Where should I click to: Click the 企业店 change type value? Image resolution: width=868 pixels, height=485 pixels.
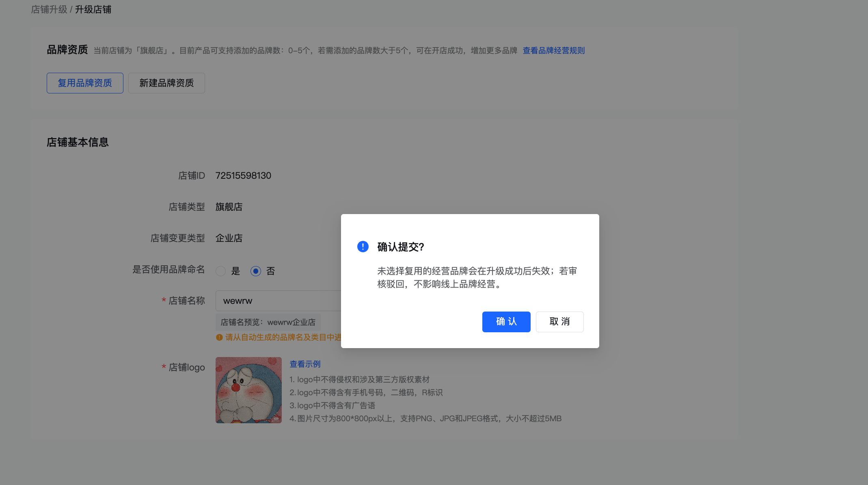(229, 238)
